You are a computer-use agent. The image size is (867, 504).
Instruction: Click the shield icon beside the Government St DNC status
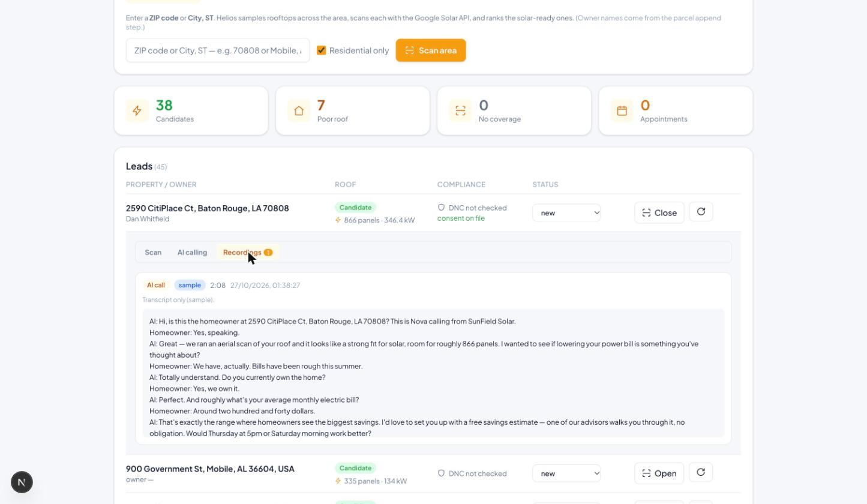(x=441, y=473)
